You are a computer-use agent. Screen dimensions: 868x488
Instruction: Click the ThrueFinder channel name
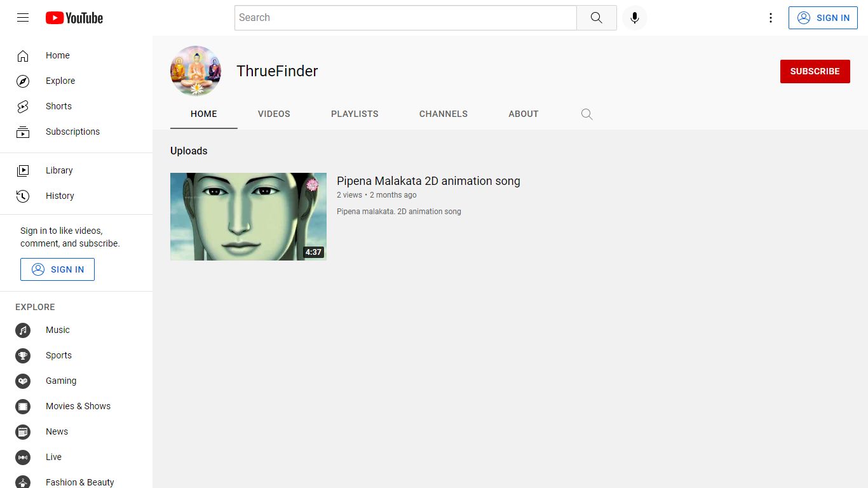(x=277, y=71)
